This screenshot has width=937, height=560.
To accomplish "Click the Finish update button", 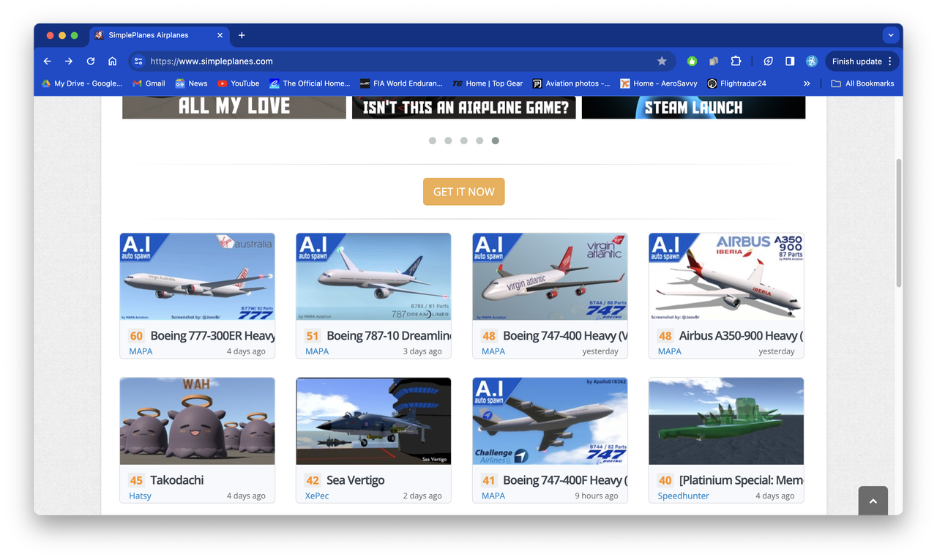I will click(x=856, y=61).
